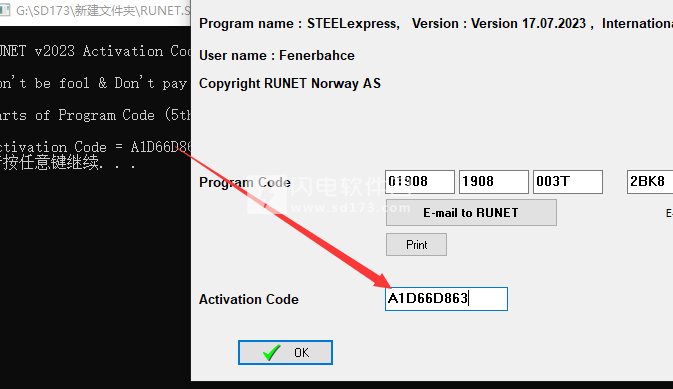Click the Program Code field containing 01908

tap(420, 182)
